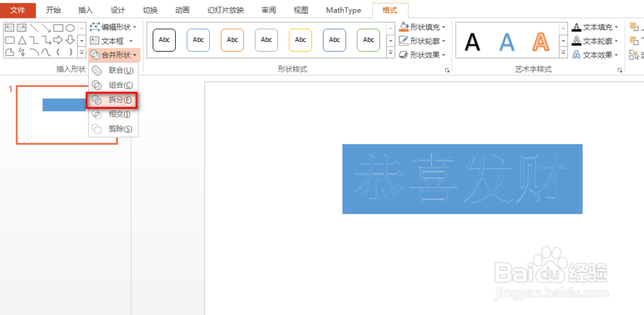Switch to the 切换 tab
The width and height of the screenshot is (644, 315).
tap(150, 10)
